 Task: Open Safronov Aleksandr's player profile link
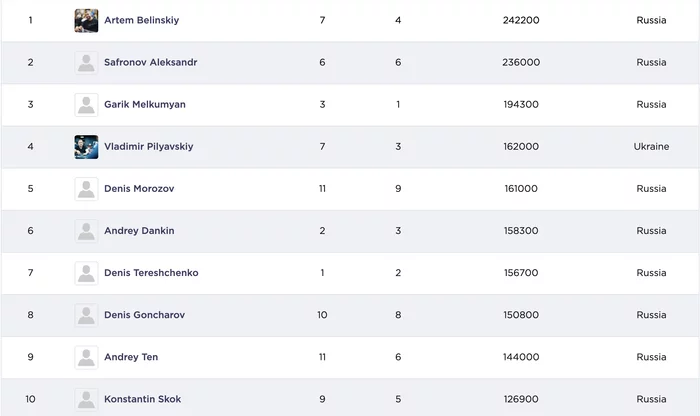150,62
